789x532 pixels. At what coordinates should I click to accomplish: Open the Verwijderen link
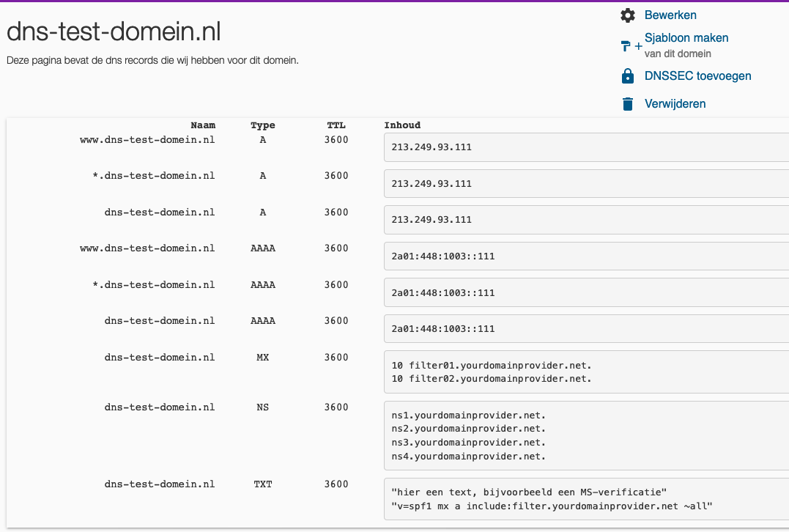675,103
